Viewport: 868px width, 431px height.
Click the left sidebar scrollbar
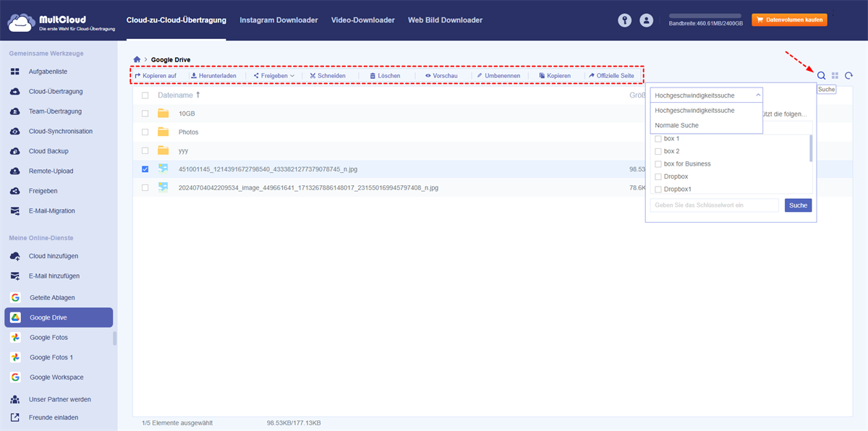(x=115, y=338)
